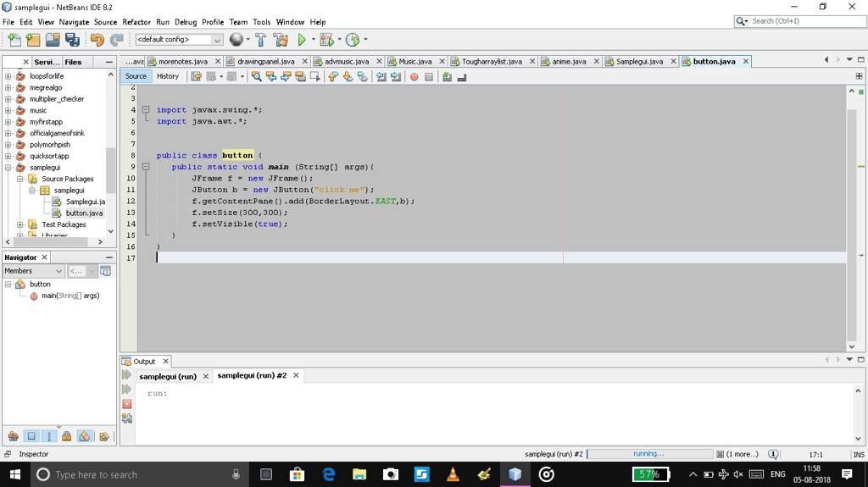Click the (1 more...) status bar link
The image size is (868, 487).
(x=742, y=454)
